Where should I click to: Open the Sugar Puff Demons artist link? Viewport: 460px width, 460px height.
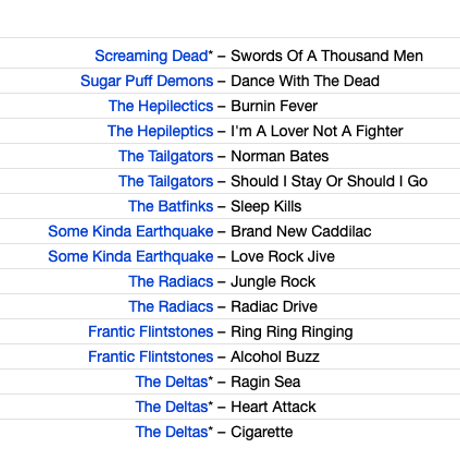pyautogui.click(x=147, y=81)
